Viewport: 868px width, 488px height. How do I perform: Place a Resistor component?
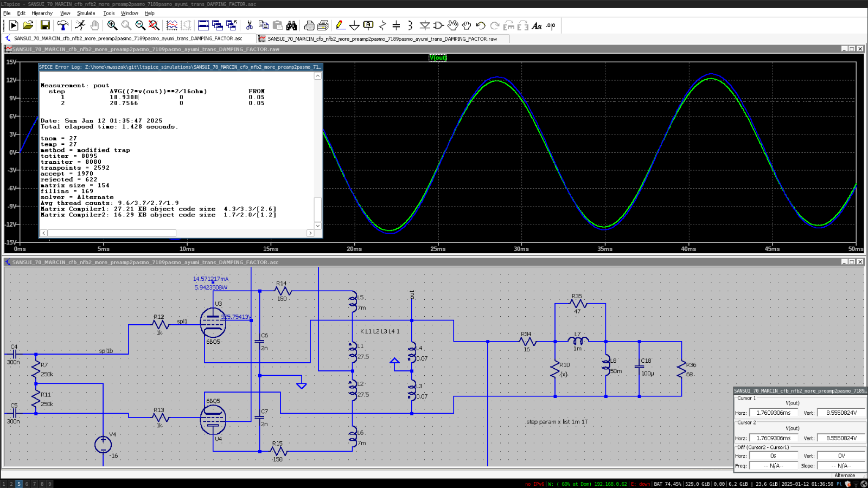382,25
